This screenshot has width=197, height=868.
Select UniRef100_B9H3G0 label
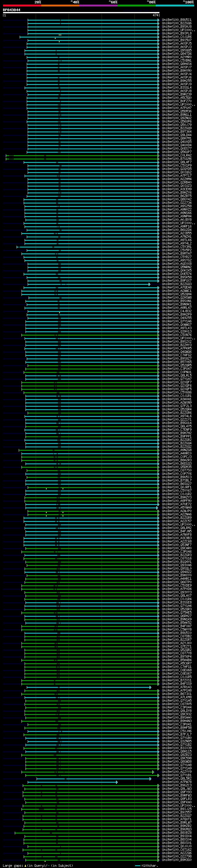pyautogui.click(x=176, y=860)
